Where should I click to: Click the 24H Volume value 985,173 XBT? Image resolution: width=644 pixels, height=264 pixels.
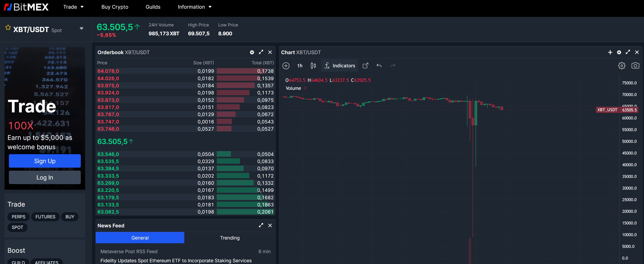164,34
